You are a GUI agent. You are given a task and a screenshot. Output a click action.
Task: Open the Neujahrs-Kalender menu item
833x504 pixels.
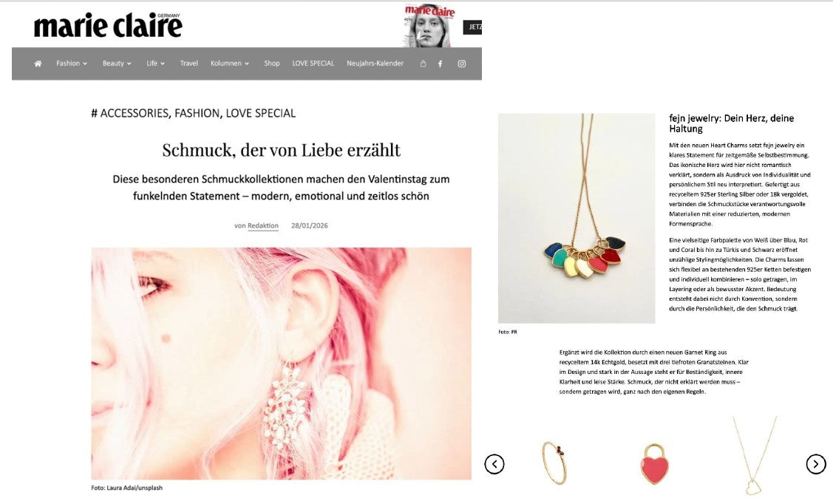coord(375,64)
